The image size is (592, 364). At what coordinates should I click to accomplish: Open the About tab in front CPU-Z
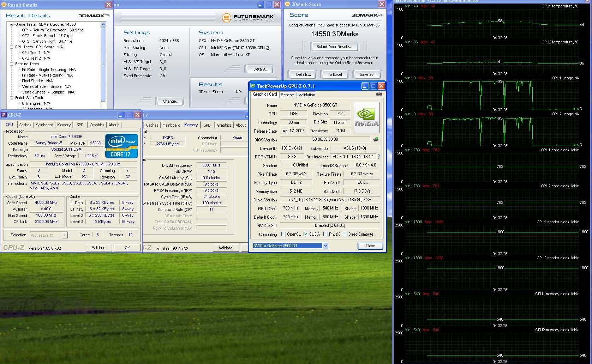(114, 125)
